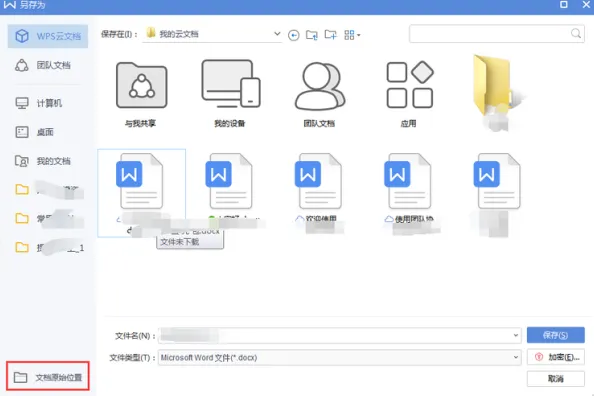Open the 团队文档 item in file area
The image size is (594, 396).
pyautogui.click(x=319, y=95)
